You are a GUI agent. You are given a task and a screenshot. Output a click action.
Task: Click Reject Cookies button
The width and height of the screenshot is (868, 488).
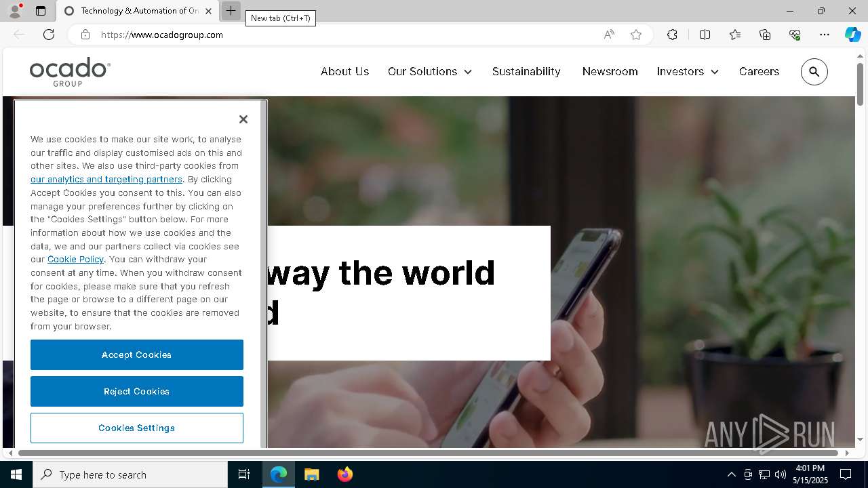(137, 391)
